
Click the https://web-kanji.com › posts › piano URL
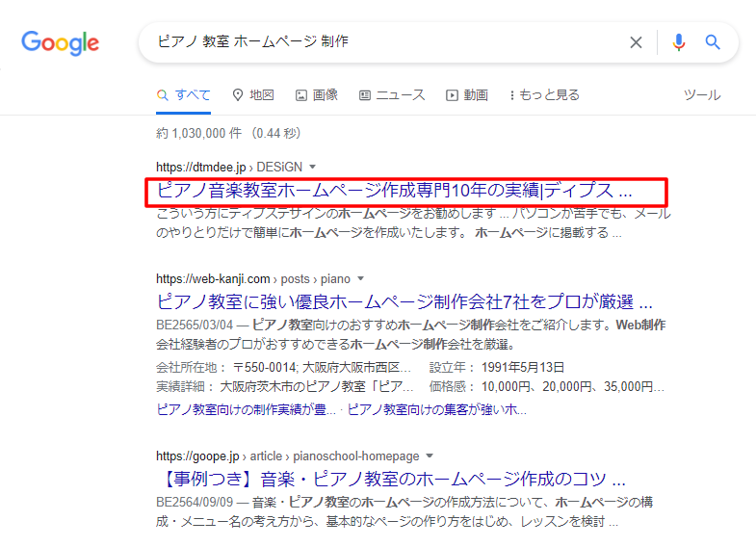click(x=253, y=279)
